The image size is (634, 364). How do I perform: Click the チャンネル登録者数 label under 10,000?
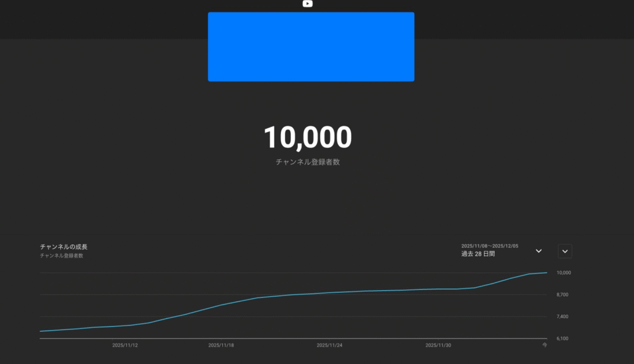(307, 162)
